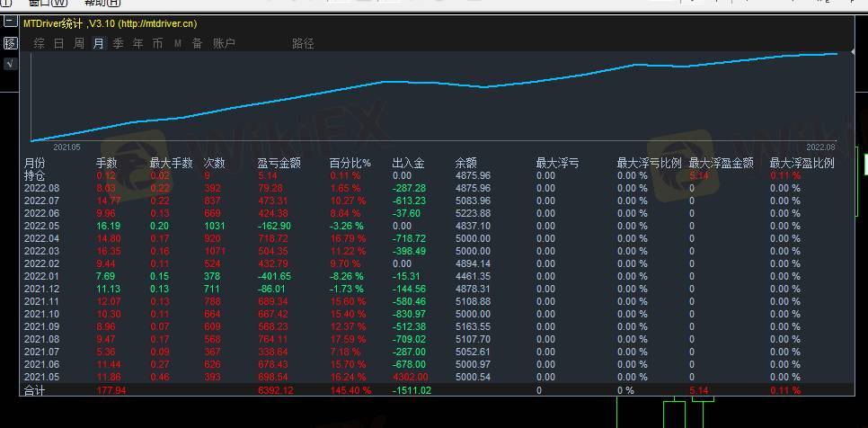Toggle the √ checkmark box on left
The height and width of the screenshot is (428, 868).
point(10,64)
